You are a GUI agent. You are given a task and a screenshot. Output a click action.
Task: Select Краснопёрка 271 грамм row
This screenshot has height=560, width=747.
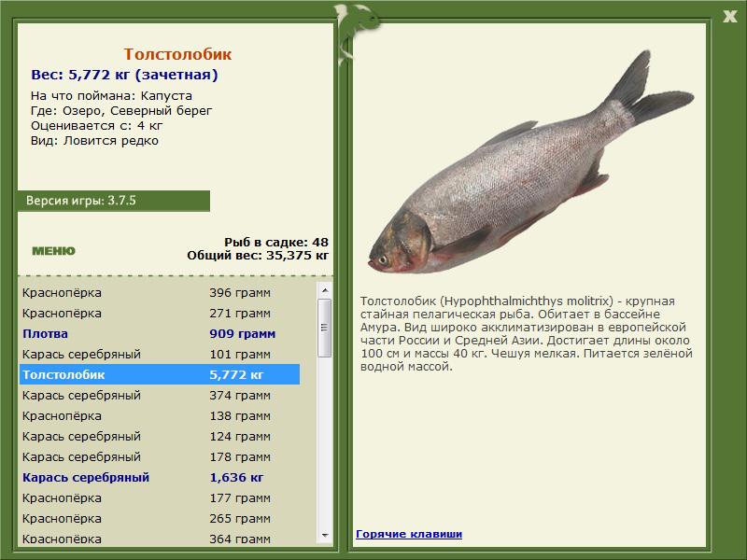(x=160, y=314)
